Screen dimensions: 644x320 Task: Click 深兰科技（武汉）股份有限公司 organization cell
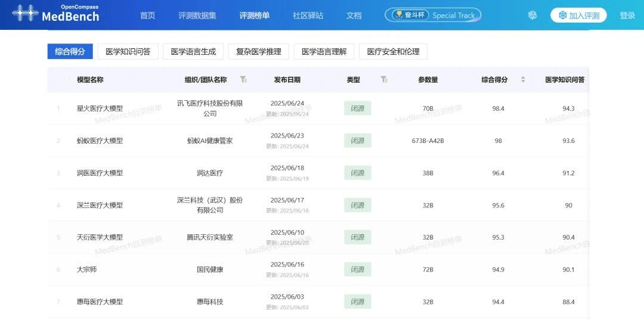[210, 205]
